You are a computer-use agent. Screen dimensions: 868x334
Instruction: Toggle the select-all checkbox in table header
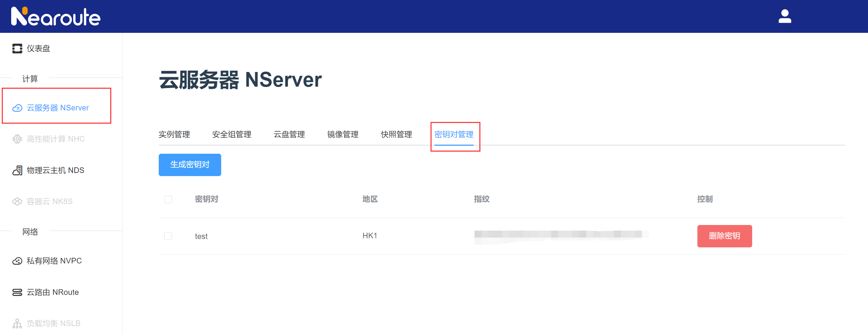(168, 199)
